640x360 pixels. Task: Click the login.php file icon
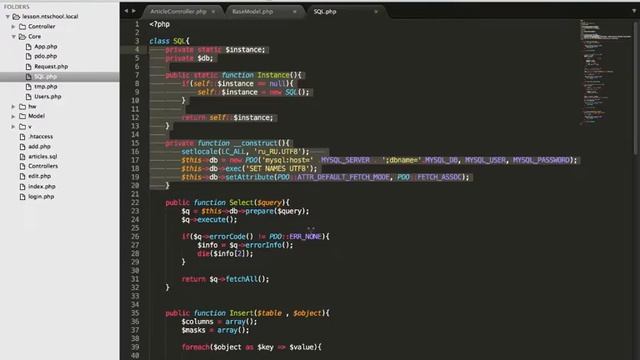tap(22, 197)
